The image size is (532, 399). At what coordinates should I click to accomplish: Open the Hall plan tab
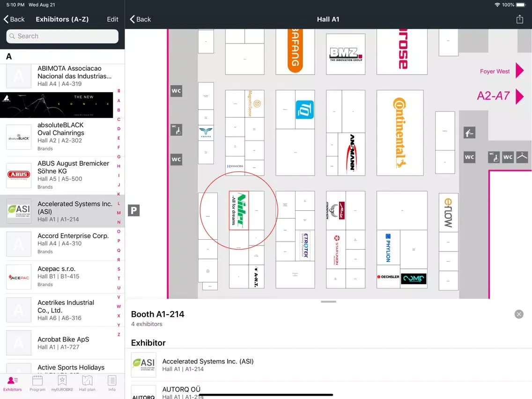coord(87,384)
